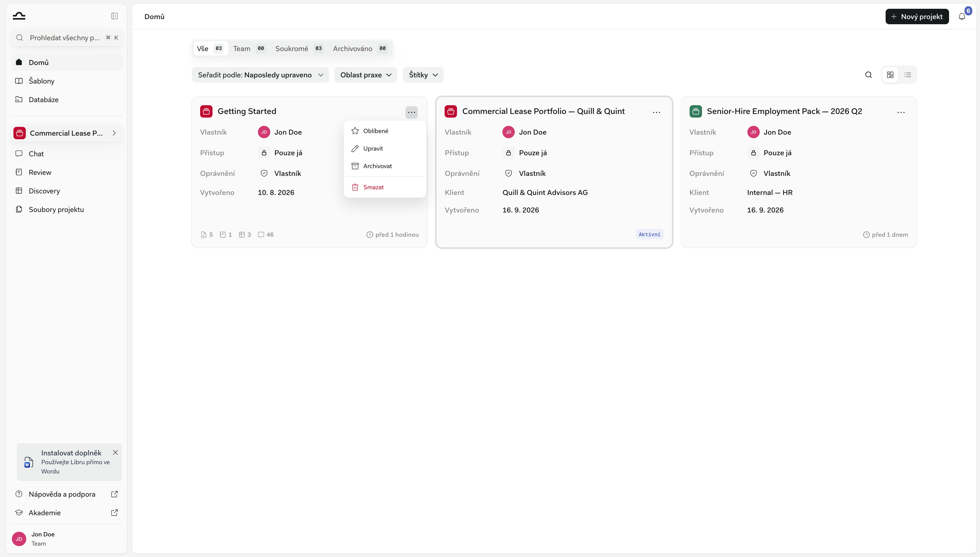The image size is (980, 557).
Task: Click the chat count icon showing 46
Action: (x=261, y=235)
